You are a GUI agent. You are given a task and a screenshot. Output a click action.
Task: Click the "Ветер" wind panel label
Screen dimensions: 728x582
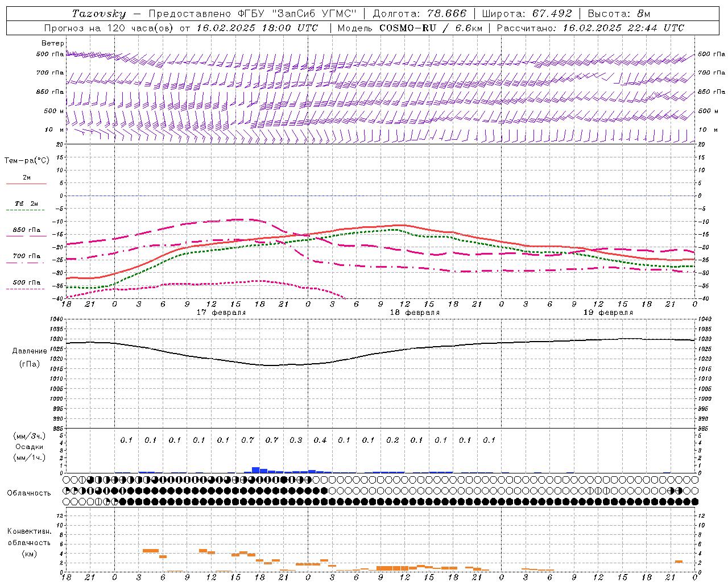(x=53, y=43)
